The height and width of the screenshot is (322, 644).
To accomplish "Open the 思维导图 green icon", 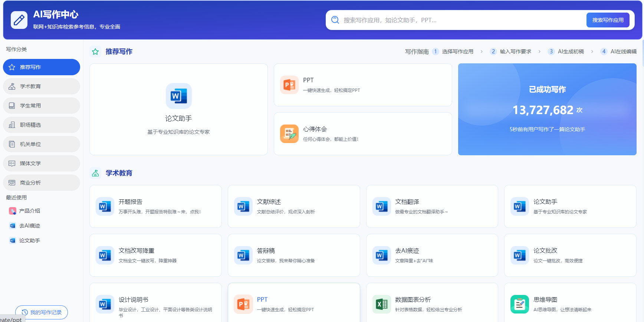I will (x=520, y=304).
